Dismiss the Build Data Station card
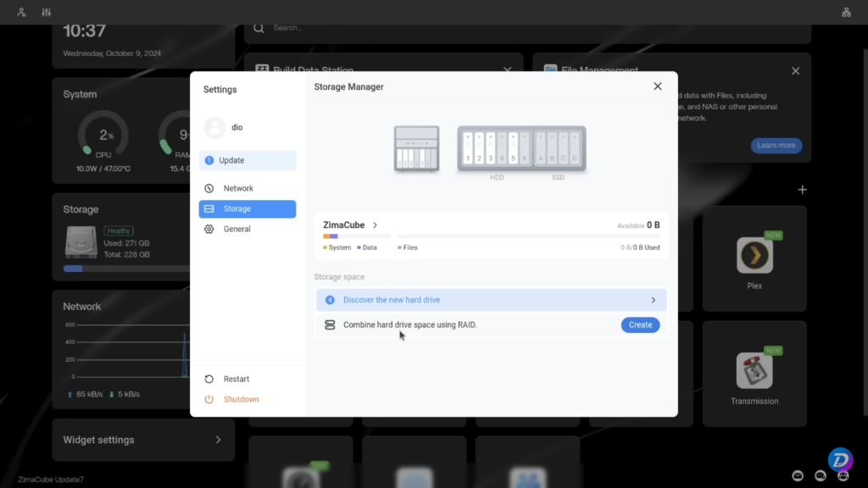This screenshot has height=488, width=868. (507, 69)
